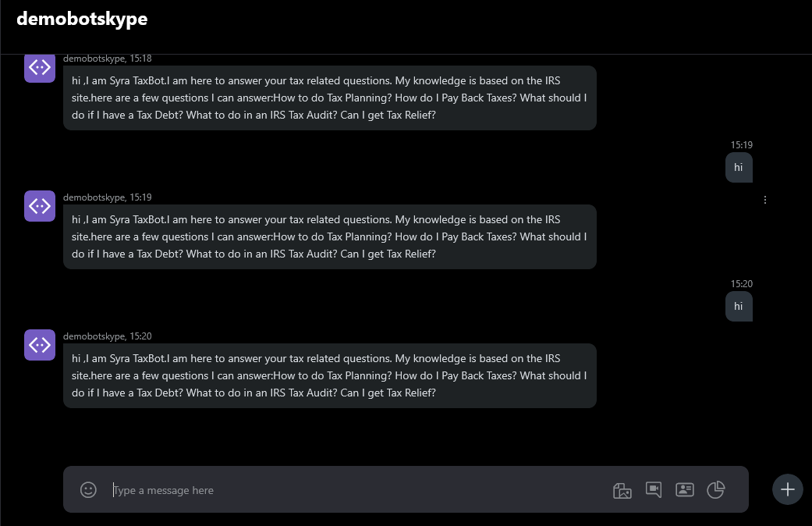Click in the 'Type a message here' field
Image resolution: width=812 pixels, height=526 pixels.
[x=351, y=490]
